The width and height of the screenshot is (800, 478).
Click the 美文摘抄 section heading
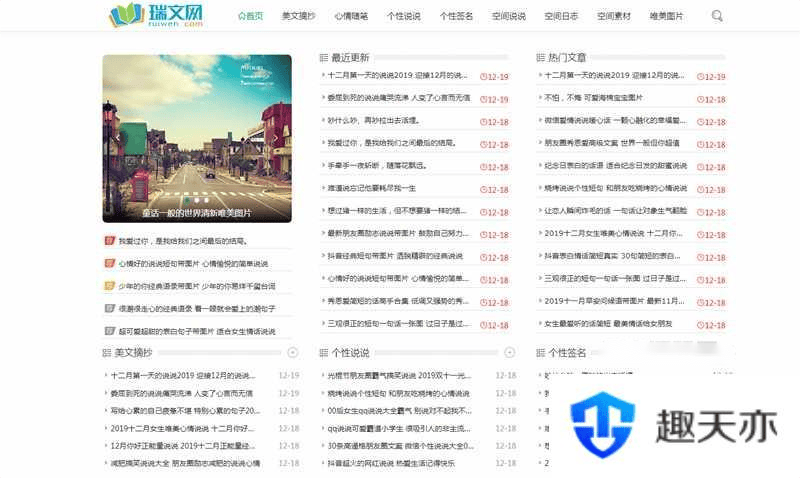pyautogui.click(x=133, y=353)
